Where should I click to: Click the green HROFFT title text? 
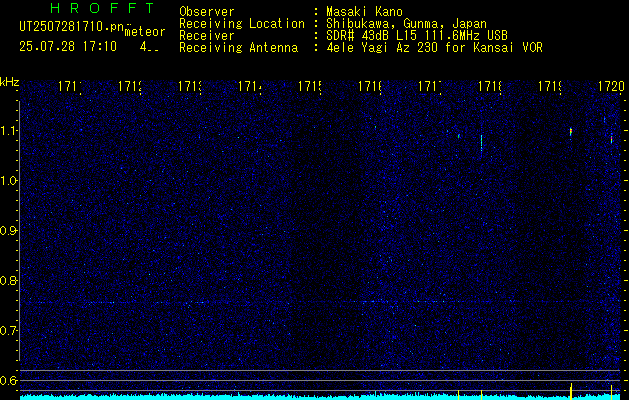[x=102, y=8]
